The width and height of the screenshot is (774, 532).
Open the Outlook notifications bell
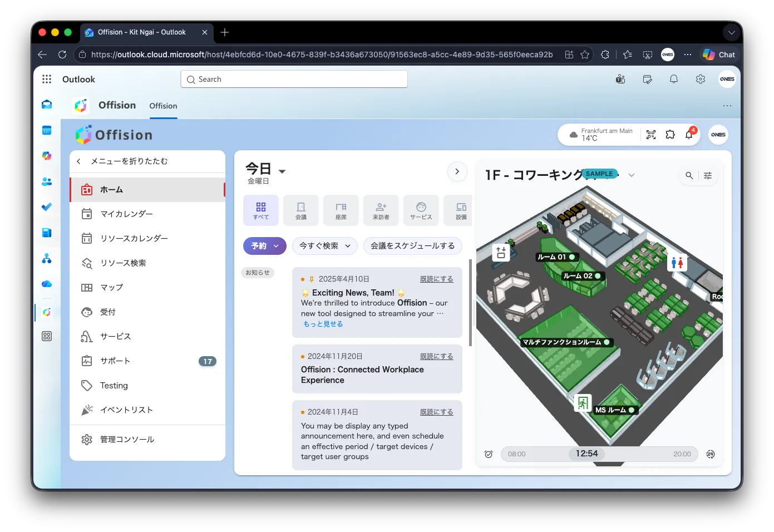674,79
